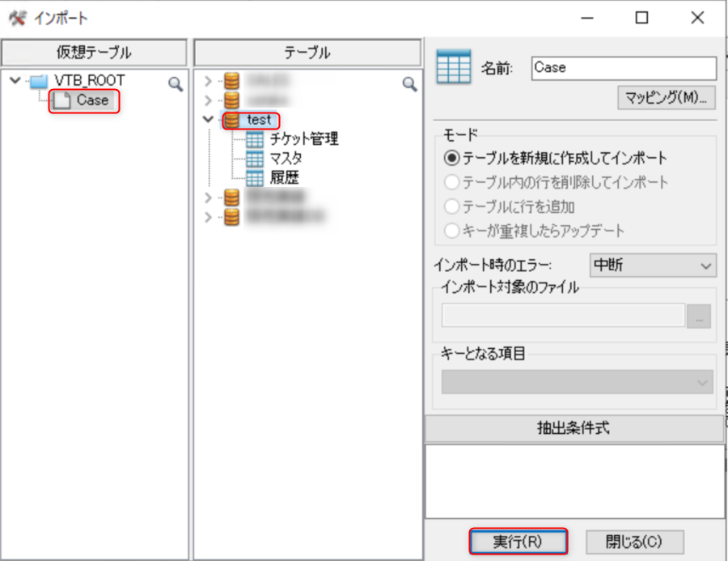Select the チケット管理 table icon

(255, 139)
